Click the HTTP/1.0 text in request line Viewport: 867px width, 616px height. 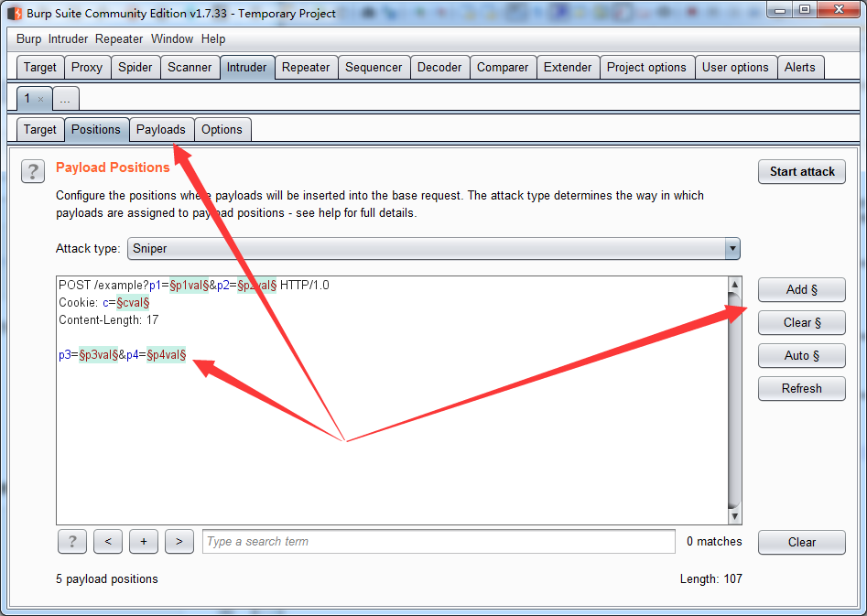(x=304, y=286)
